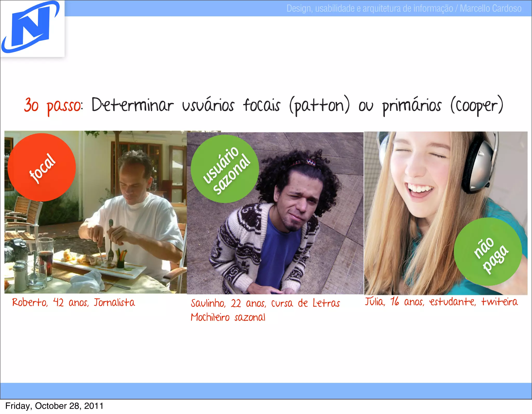Click the caption 'Saulinho, 22 anos, cursa de Letras'

(265, 303)
